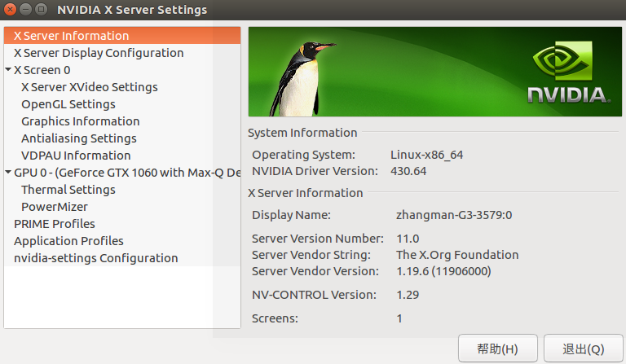626x364 pixels.
Task: Select X Server Information in sidebar
Action: [122, 36]
